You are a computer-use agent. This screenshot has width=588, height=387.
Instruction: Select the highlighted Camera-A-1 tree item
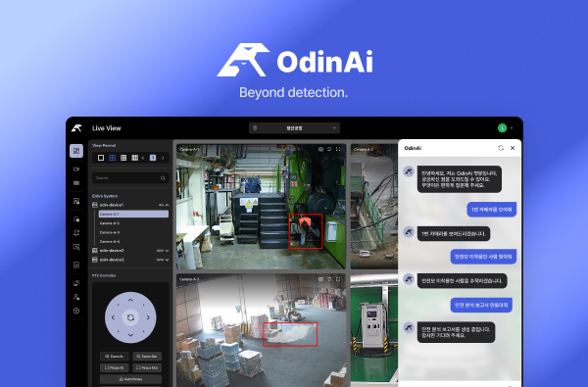pyautogui.click(x=133, y=214)
